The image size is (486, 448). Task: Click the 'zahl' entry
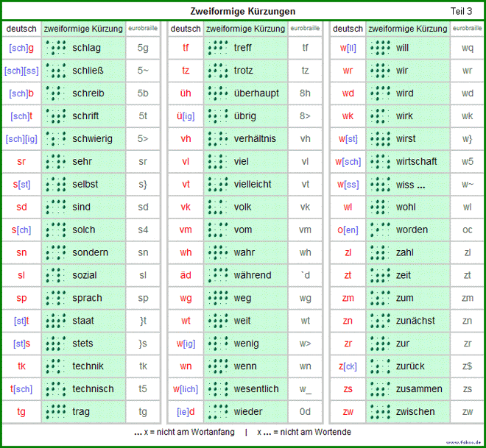(x=405, y=252)
